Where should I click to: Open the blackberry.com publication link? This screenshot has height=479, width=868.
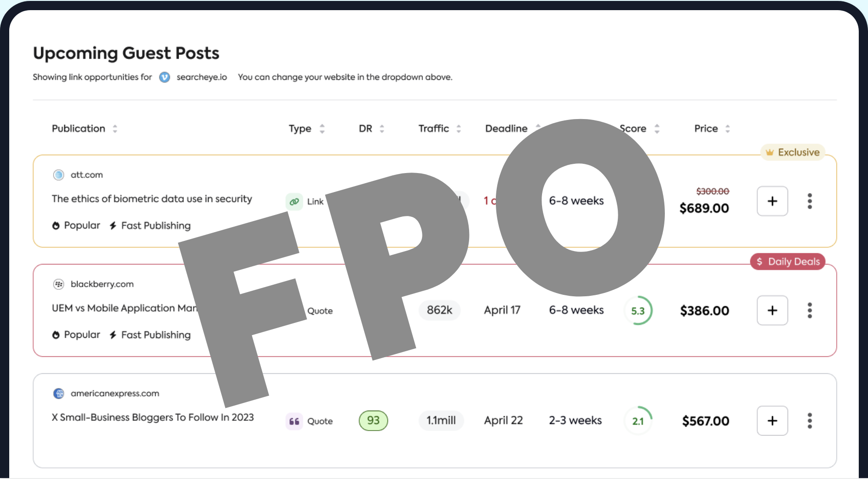[x=102, y=284]
